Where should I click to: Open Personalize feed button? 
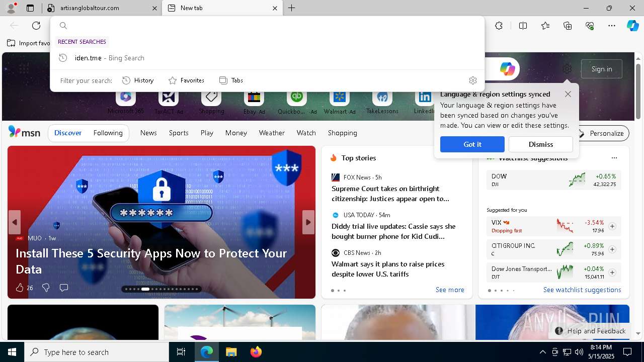click(601, 133)
